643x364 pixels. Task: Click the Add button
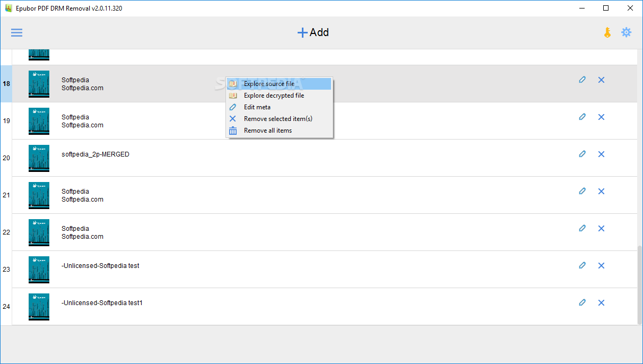313,32
